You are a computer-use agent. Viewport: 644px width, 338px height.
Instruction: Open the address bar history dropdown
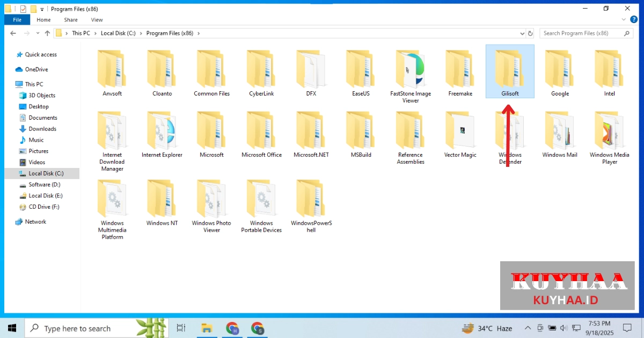523,33
